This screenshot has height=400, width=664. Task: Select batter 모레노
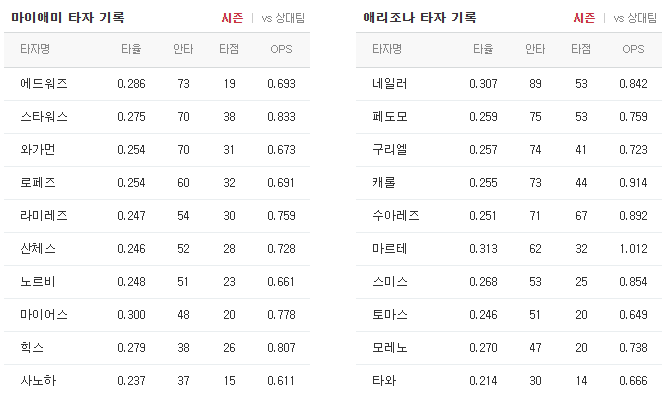(x=390, y=348)
